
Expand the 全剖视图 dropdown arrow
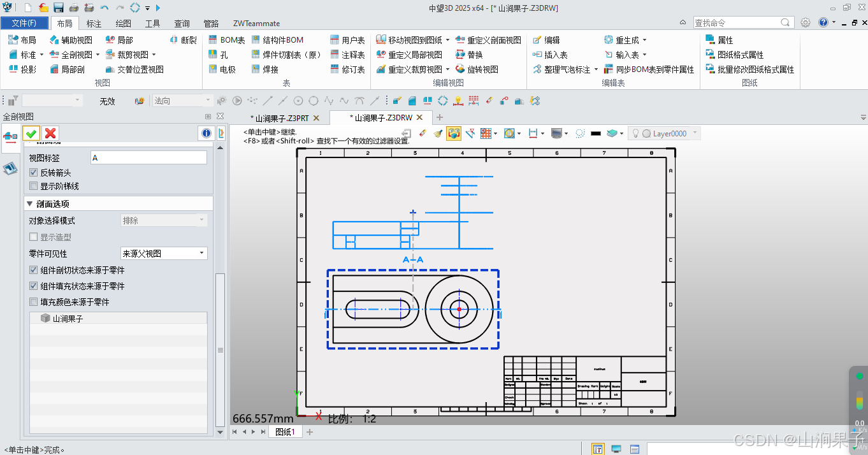coord(98,55)
